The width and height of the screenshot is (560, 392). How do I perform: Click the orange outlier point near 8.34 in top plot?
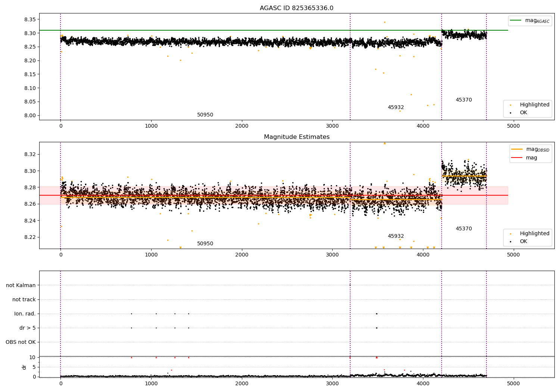click(385, 22)
